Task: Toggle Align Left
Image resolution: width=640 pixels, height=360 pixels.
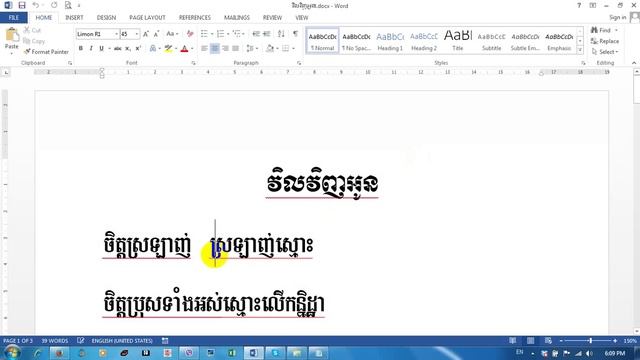Action: pyautogui.click(x=204, y=49)
